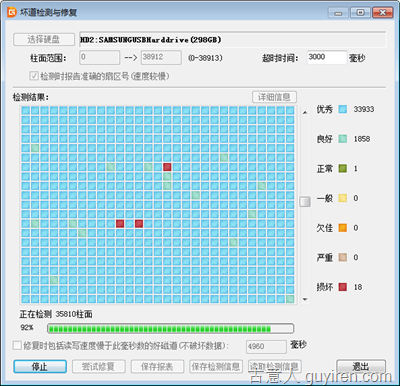This screenshot has width=400, height=386.
Task: Enable the 修复时包括读写速度慢 checkbox
Action: pos(17,345)
